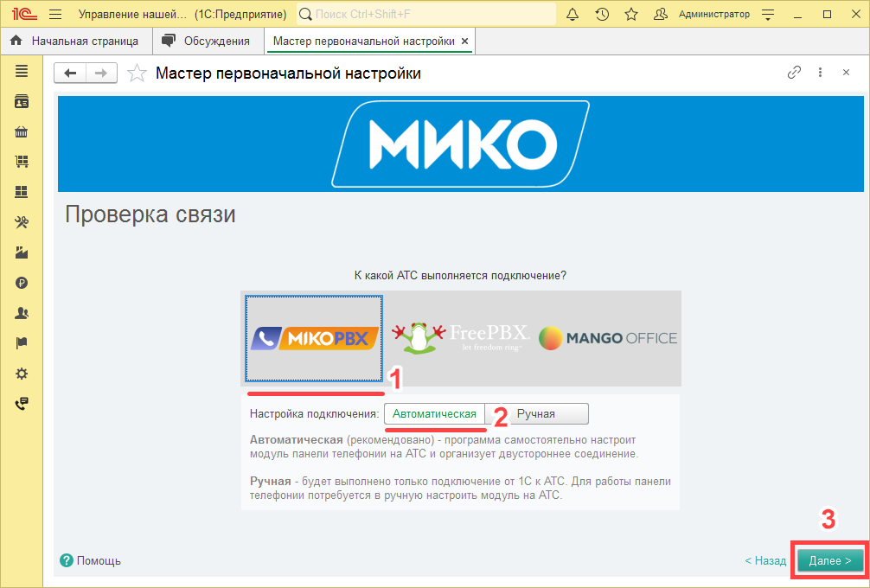Open the notifications bell icon

pyautogui.click(x=572, y=13)
